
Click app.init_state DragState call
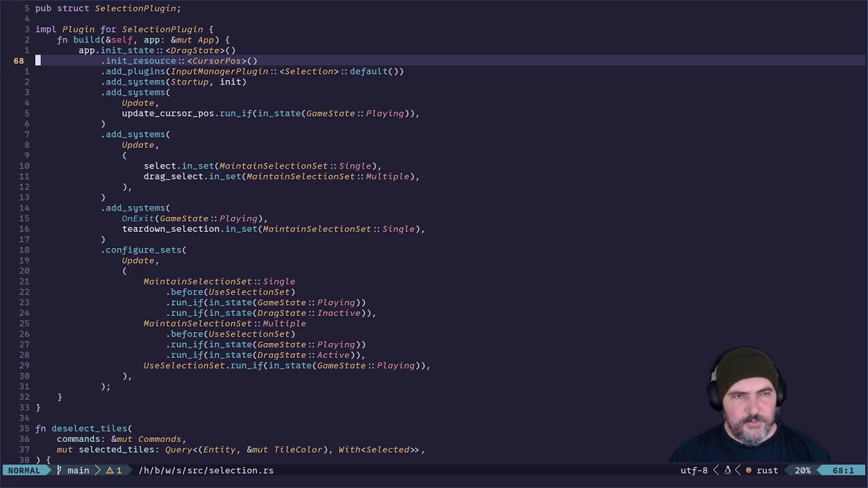(x=157, y=50)
